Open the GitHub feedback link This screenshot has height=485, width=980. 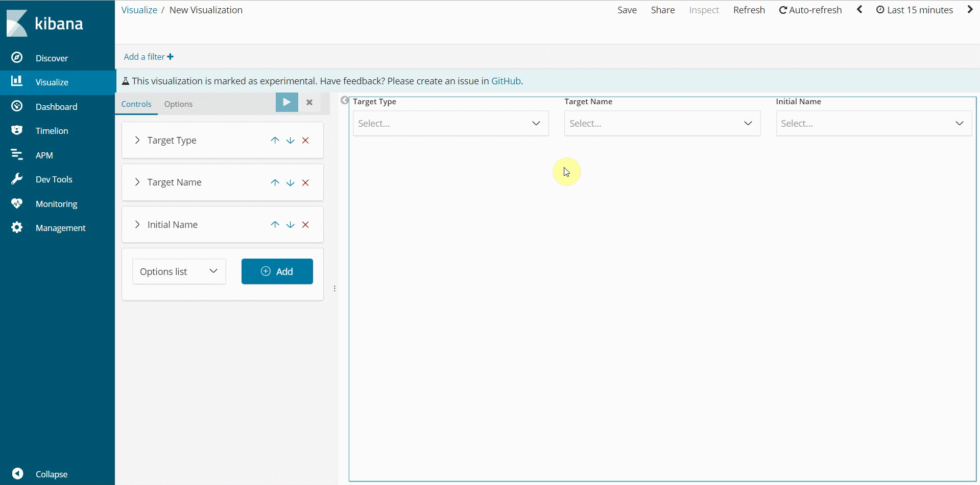click(x=505, y=81)
